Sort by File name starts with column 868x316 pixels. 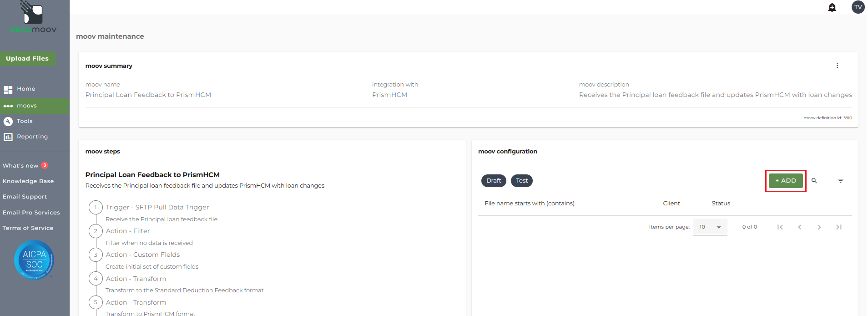click(x=530, y=204)
